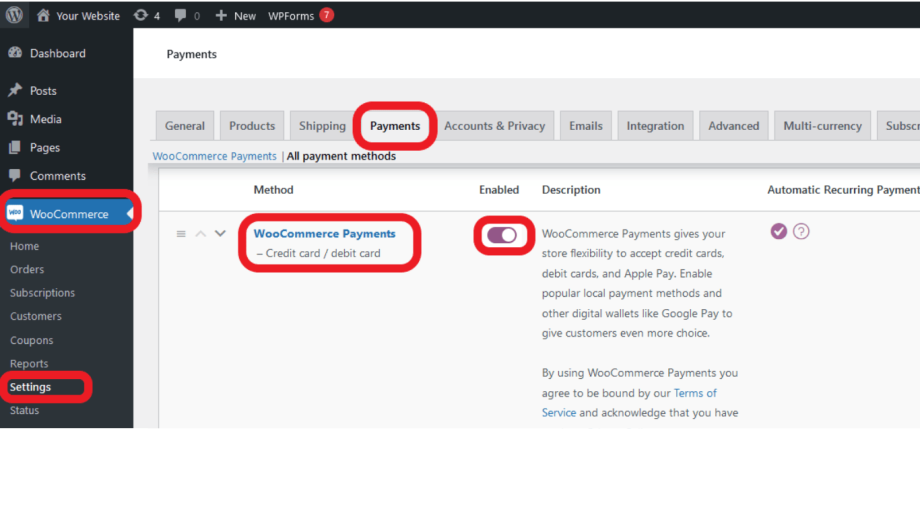Click the Description column header
Image resolution: width=920 pixels, height=517 pixels.
tap(571, 190)
